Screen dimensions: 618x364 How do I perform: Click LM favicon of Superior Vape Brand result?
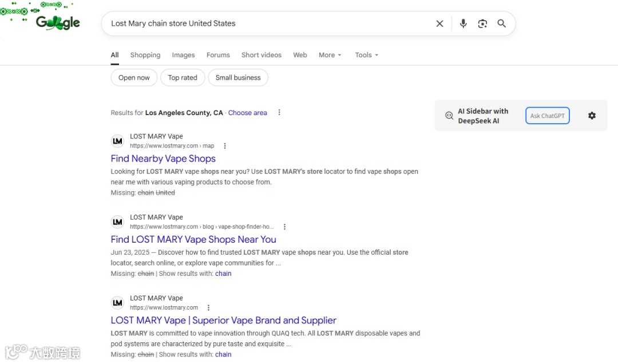(x=117, y=303)
